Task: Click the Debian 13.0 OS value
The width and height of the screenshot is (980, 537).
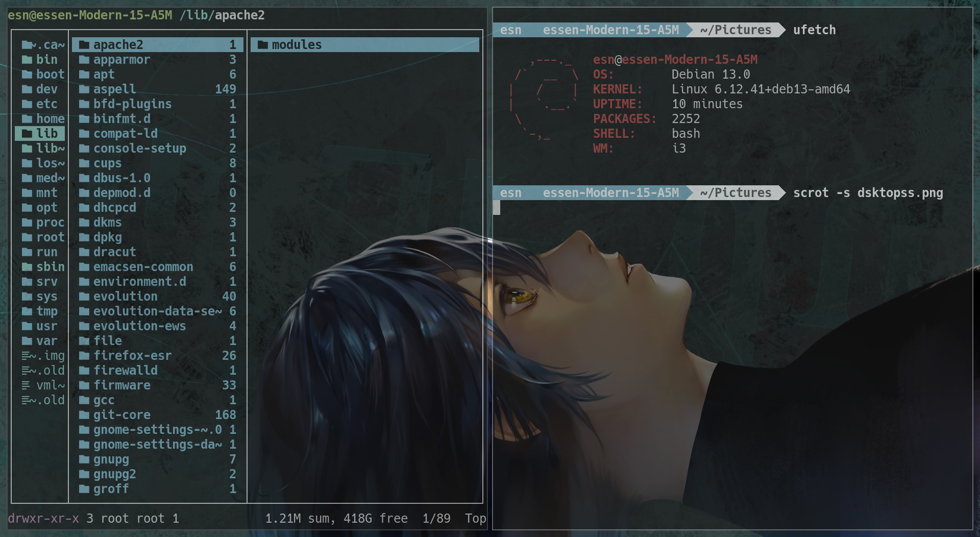Action: pyautogui.click(x=711, y=75)
